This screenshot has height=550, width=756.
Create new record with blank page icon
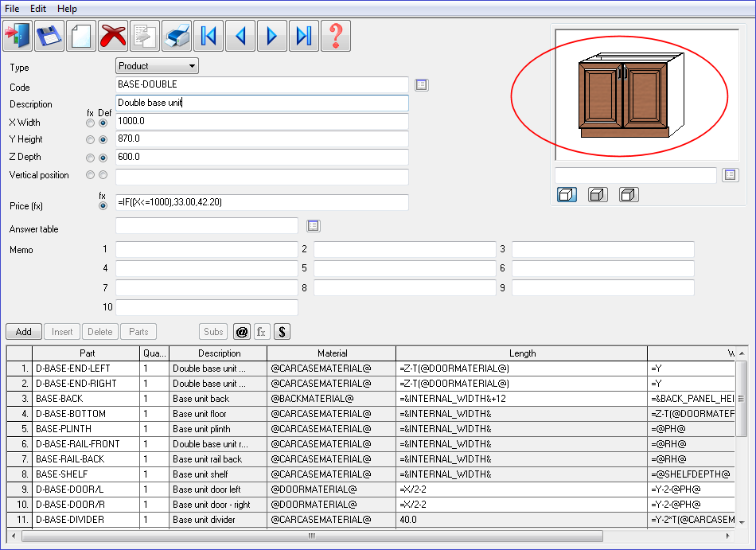81,36
